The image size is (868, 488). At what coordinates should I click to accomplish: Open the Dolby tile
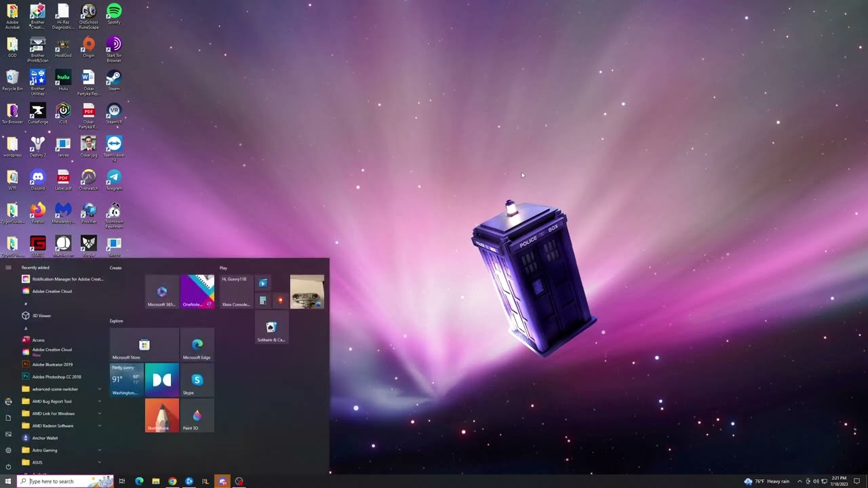click(161, 380)
